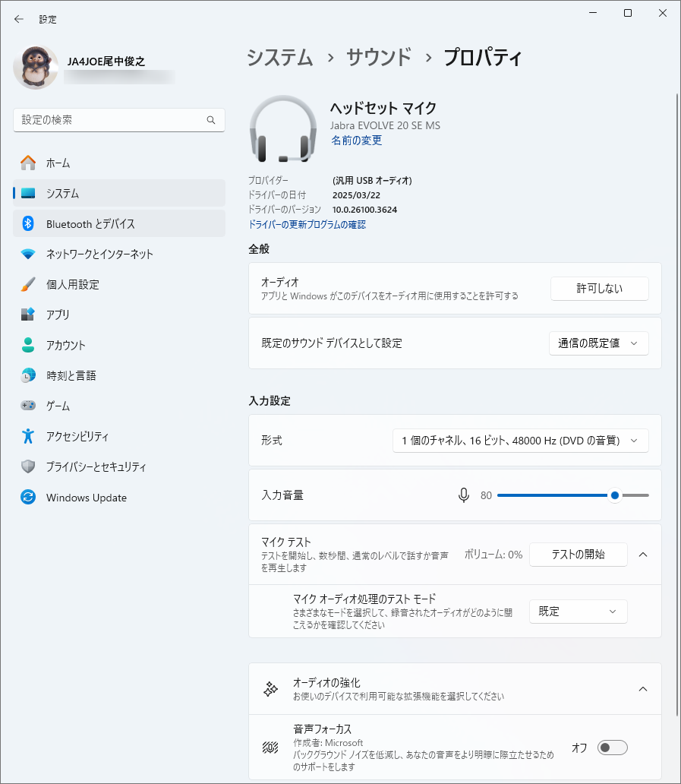Screen dimensions: 681x784
Task: Open 時刻と言語 settings page
Action: pyautogui.click(x=119, y=375)
